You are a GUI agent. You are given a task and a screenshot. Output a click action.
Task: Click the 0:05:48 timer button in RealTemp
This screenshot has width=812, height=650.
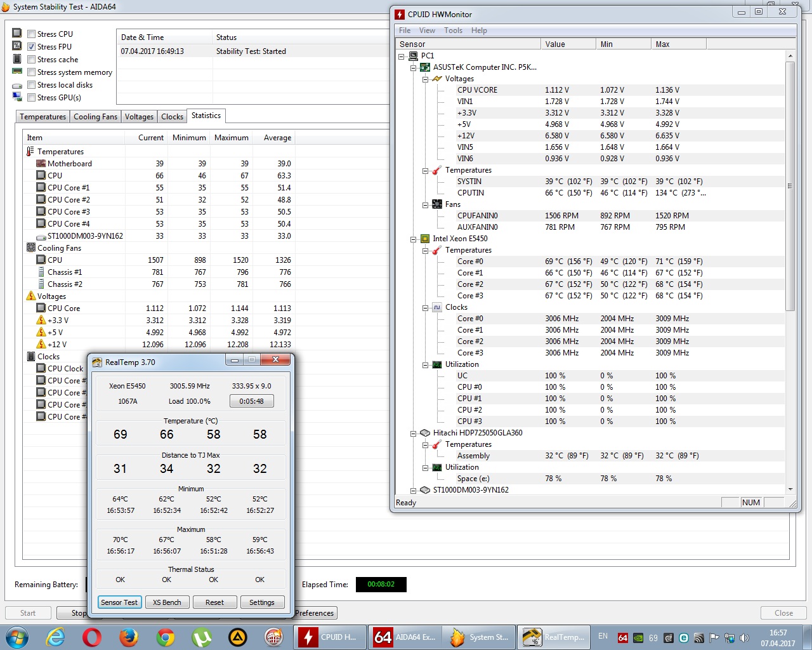(252, 401)
